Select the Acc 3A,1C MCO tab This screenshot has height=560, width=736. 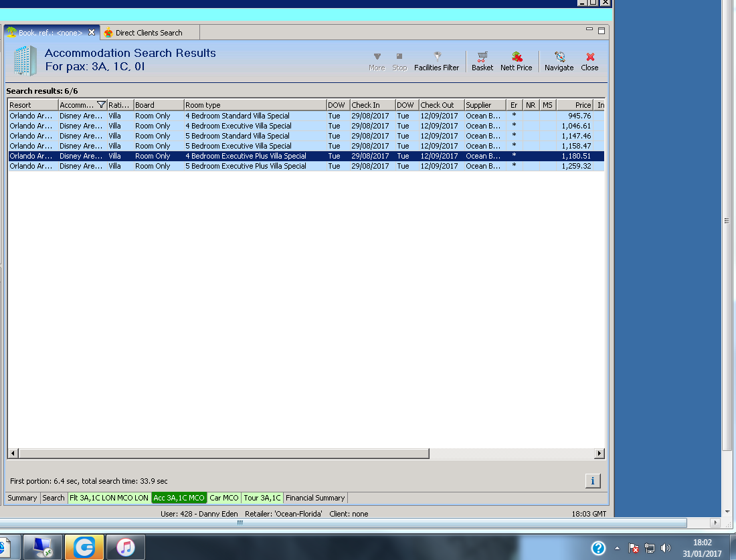179,498
